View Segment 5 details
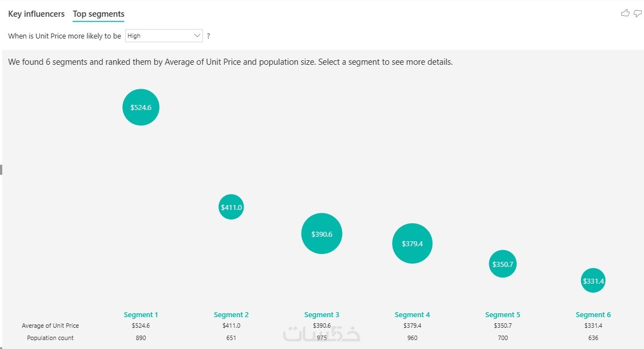Screen dimensions: 644x349 point(503,314)
